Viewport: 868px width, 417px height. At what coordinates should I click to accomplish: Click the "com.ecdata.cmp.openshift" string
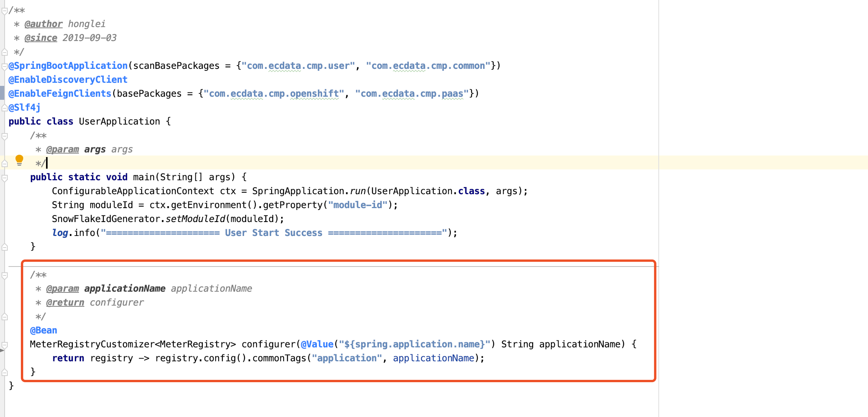pos(274,94)
